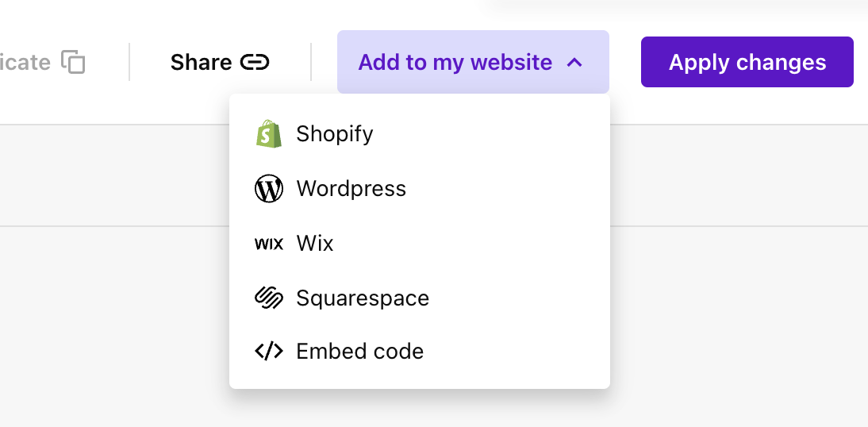Screen dimensions: 868x427
Task: Click the Share chain-link icon
Action: click(255, 62)
